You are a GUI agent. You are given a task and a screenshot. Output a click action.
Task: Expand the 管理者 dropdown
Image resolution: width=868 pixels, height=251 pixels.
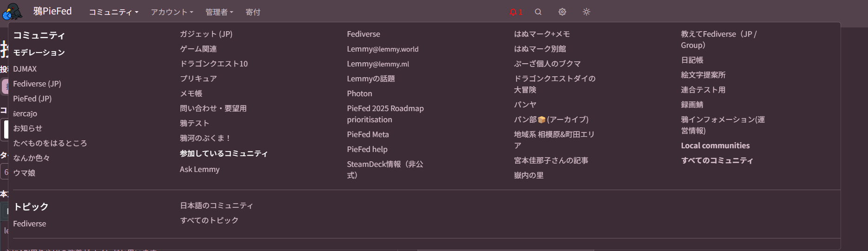point(219,12)
